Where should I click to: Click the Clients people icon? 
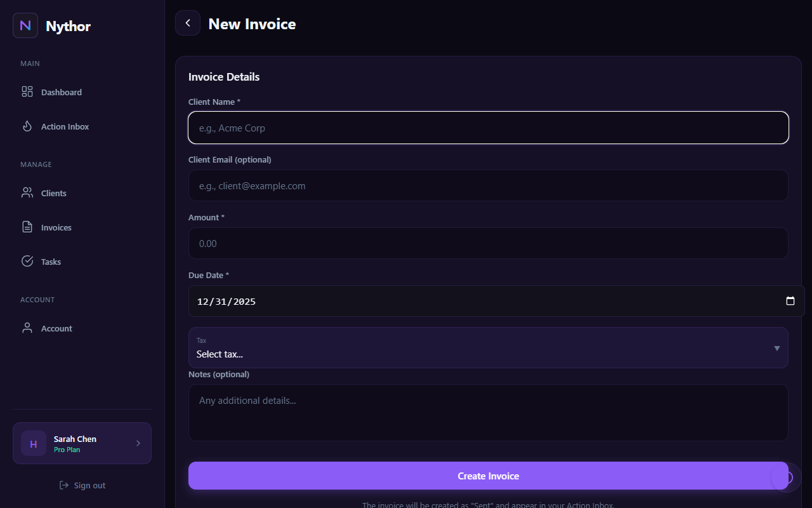point(27,193)
